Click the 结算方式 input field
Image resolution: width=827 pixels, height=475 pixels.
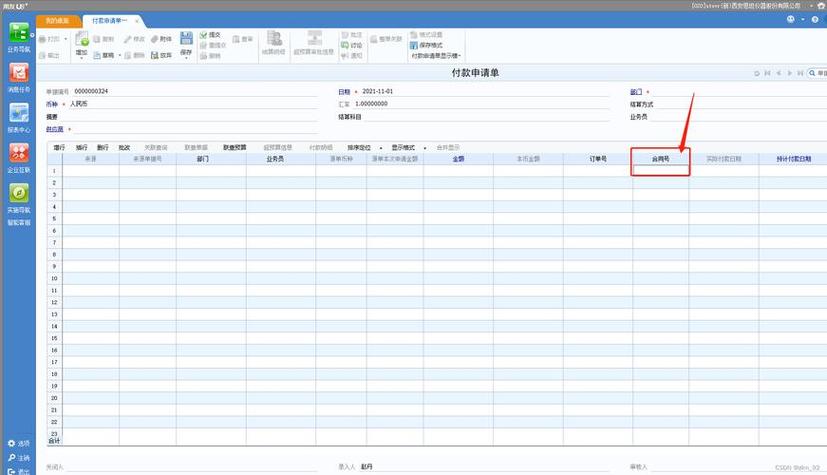(742, 104)
